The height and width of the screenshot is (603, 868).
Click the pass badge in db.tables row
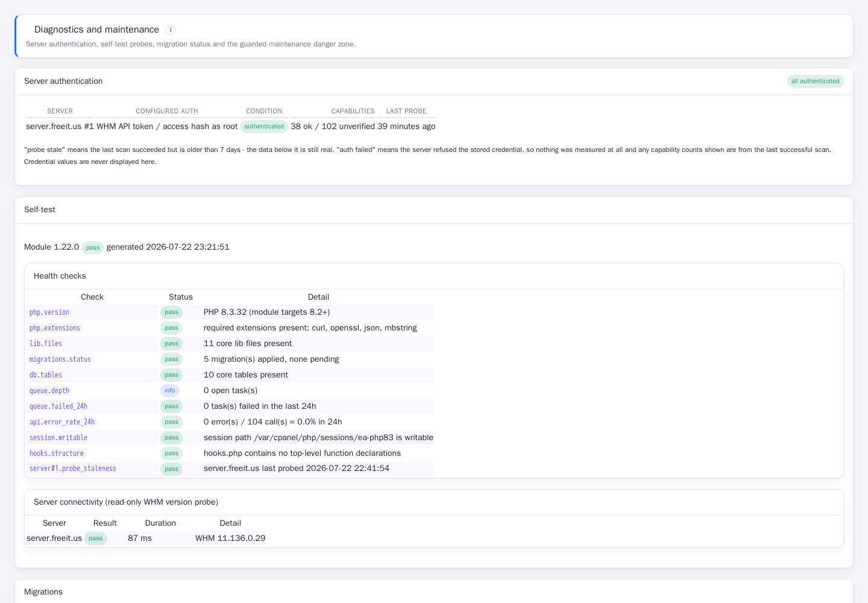coord(171,375)
